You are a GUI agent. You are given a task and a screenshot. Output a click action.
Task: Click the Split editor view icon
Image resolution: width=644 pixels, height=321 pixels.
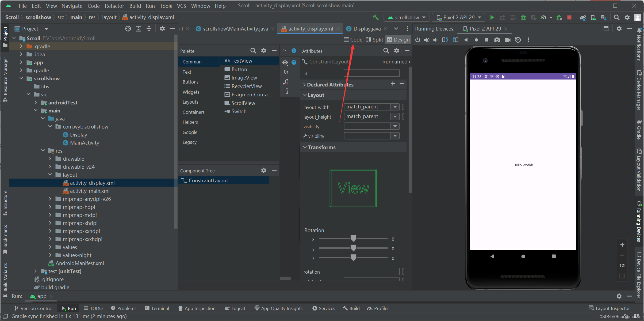coord(374,39)
